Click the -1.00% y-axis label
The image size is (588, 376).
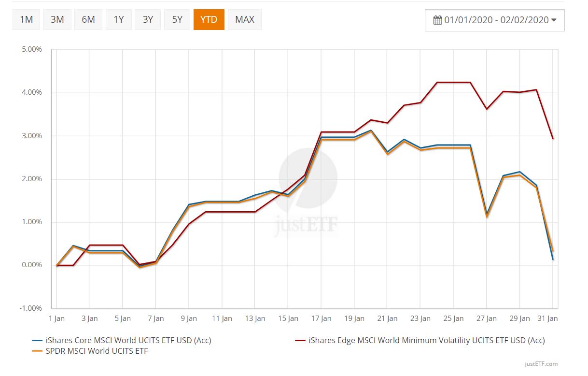pos(31,308)
